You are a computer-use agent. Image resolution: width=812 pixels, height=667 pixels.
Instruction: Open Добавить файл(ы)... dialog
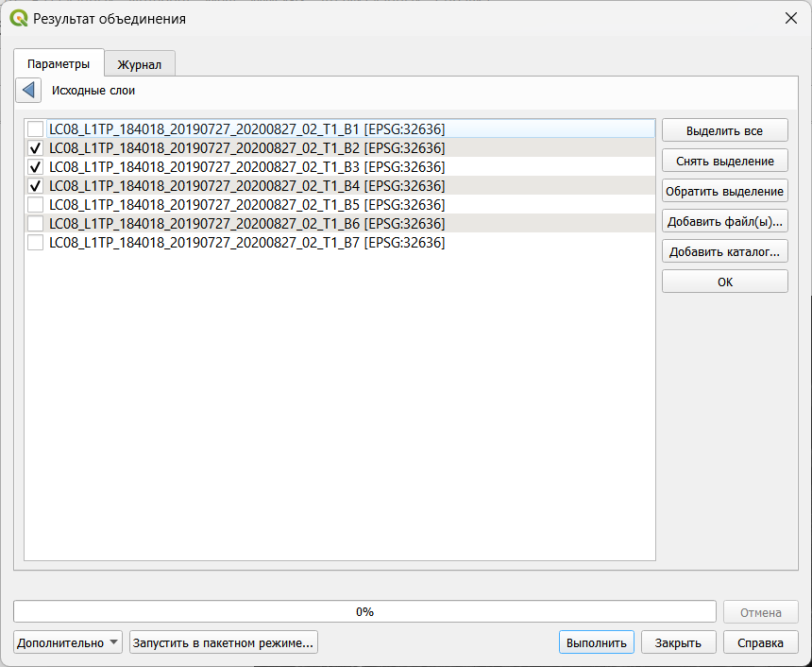click(724, 221)
